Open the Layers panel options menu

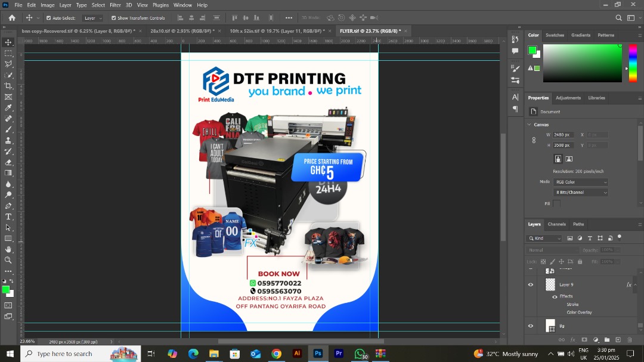639,224
